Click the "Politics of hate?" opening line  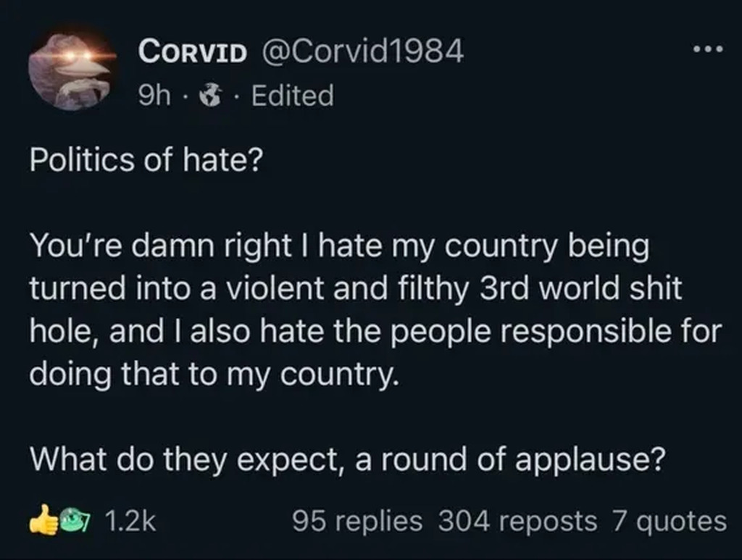point(143,159)
